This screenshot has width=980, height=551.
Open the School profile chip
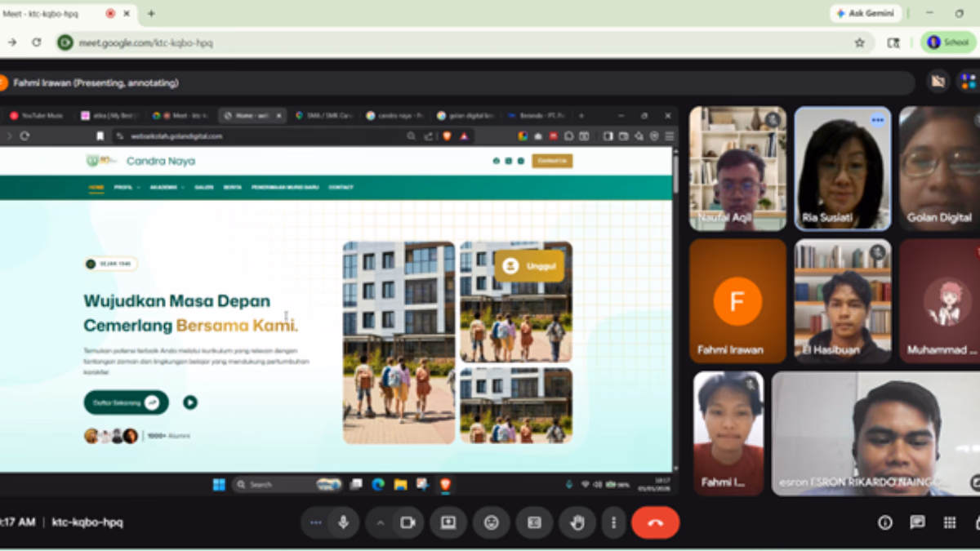[x=948, y=42]
